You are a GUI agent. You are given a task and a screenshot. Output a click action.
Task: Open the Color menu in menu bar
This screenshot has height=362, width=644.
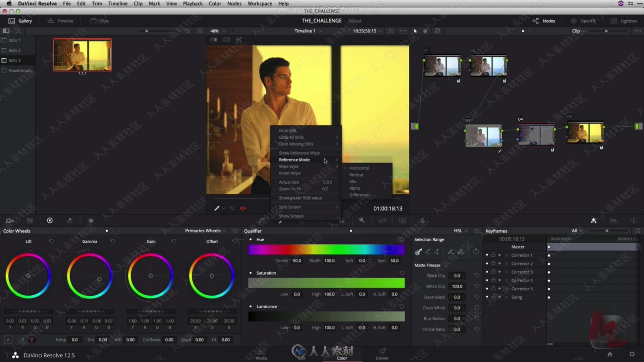(x=215, y=3)
